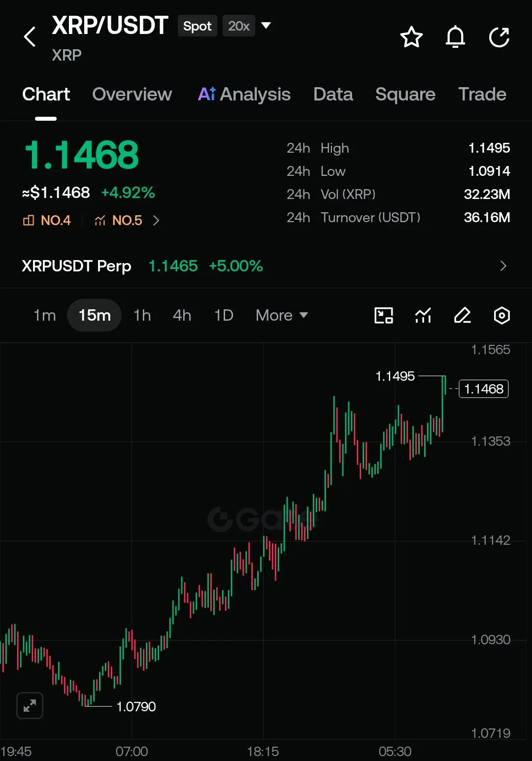This screenshot has width=532, height=761.
Task: Open the drawing tools pencil icon
Action: pyautogui.click(x=463, y=315)
